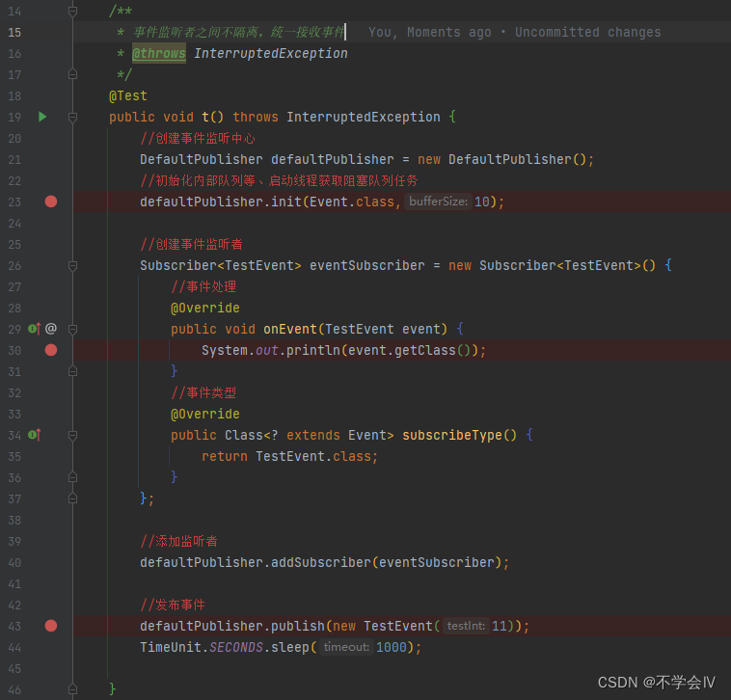Click line number 21 in gutter
This screenshot has height=700, width=731.
pos(14,160)
